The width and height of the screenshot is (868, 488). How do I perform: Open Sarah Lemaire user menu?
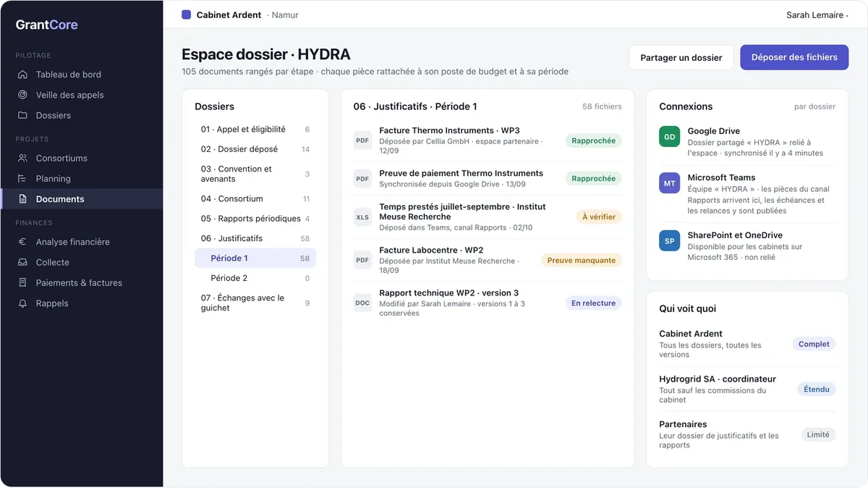pyautogui.click(x=817, y=15)
